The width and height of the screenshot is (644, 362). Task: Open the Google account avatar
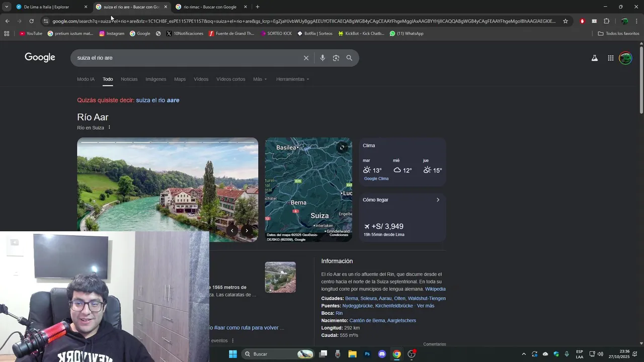(x=625, y=58)
